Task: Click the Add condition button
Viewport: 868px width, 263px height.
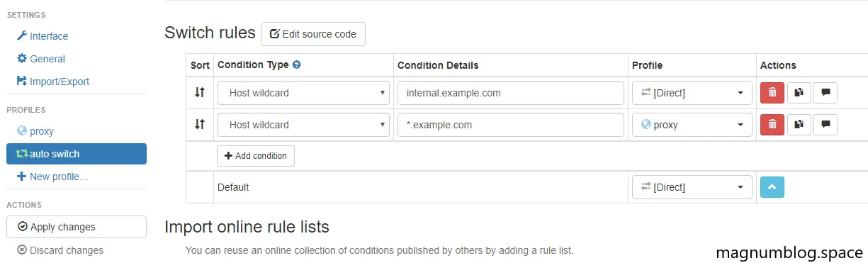Action: [x=256, y=156]
